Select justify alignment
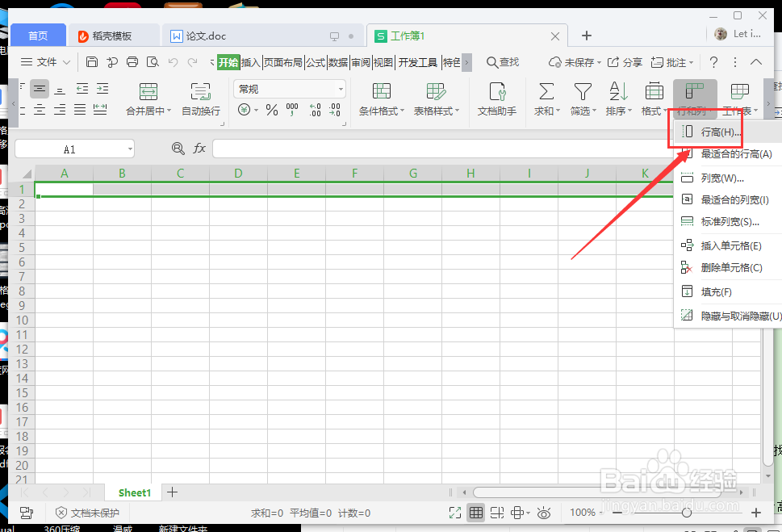This screenshot has height=532, width=782. (x=80, y=109)
